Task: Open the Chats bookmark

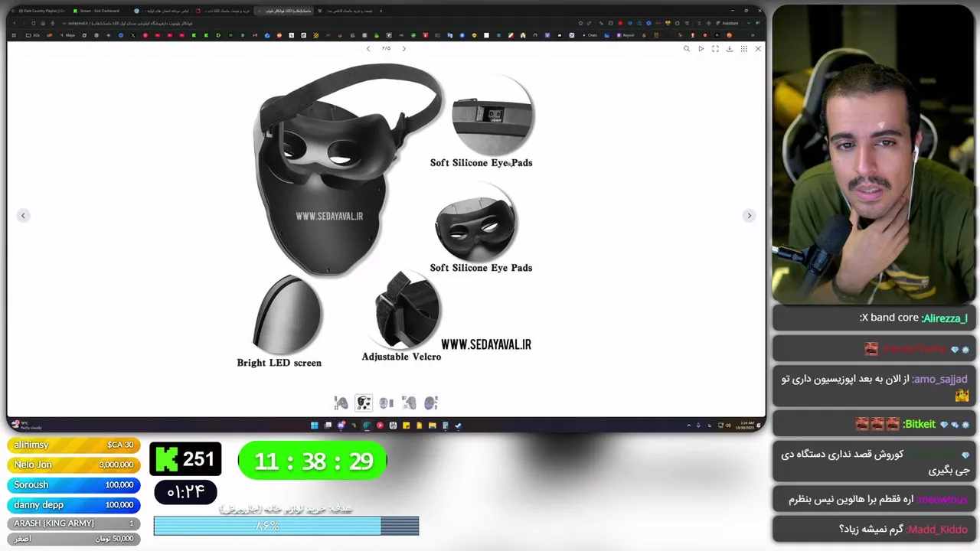Action: 590,35
